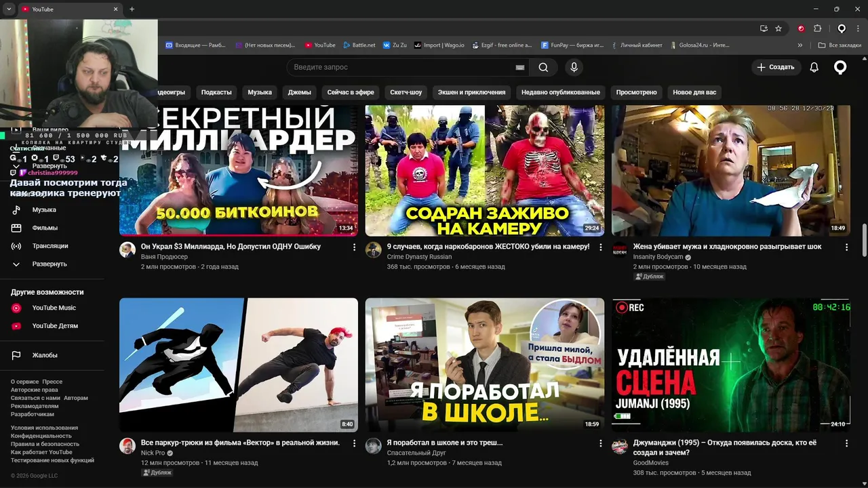The image size is (868, 488).
Task: Open options for Джуманджи (1995) video
Action: [x=846, y=443]
